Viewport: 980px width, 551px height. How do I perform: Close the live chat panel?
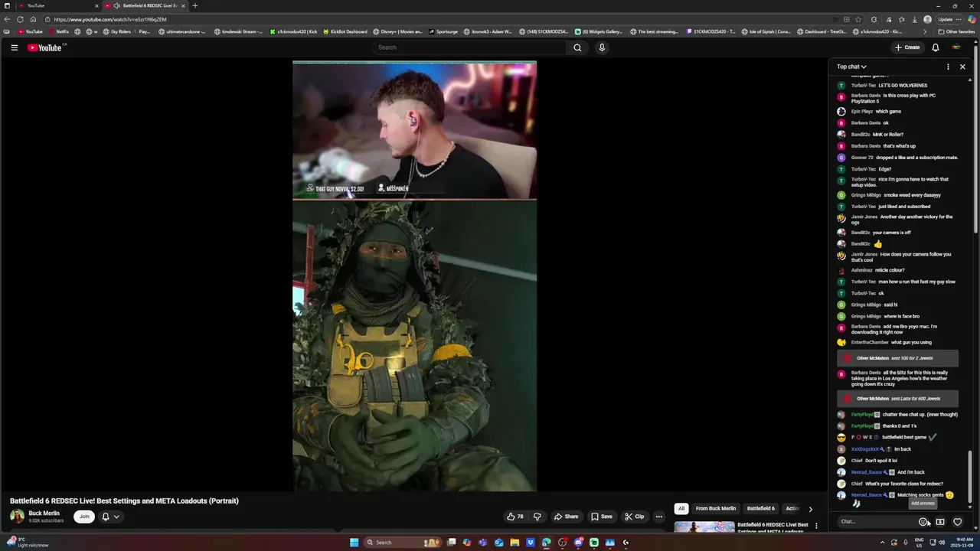962,67
